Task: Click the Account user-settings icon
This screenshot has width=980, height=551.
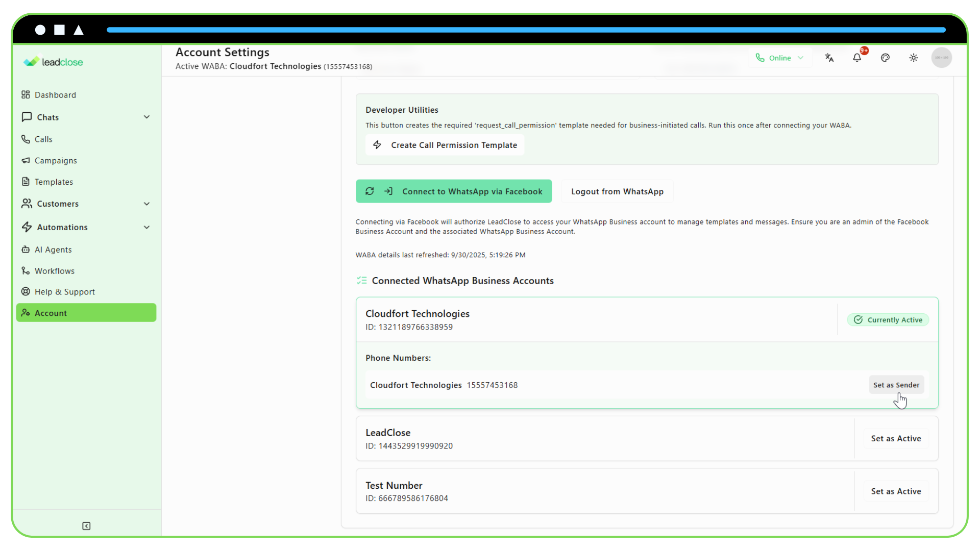Action: click(x=26, y=313)
